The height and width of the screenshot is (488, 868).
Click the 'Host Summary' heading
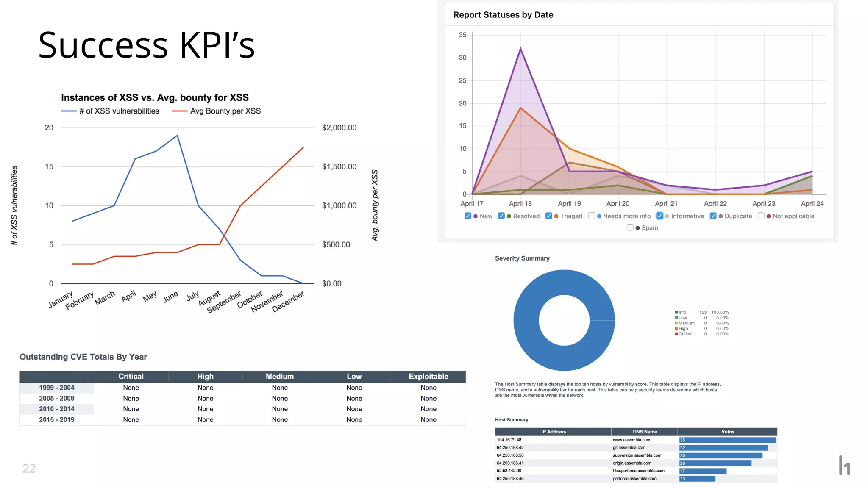coord(512,420)
